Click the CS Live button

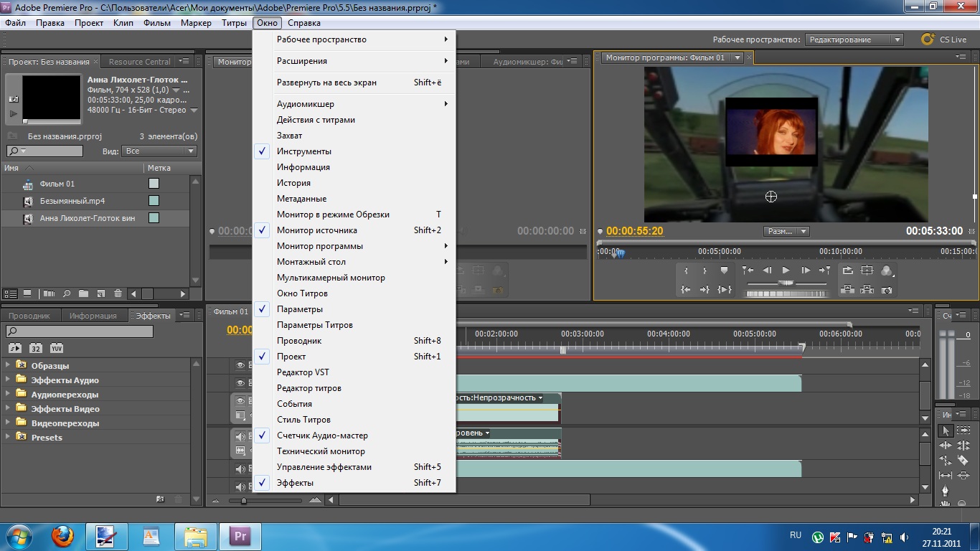(x=944, y=39)
